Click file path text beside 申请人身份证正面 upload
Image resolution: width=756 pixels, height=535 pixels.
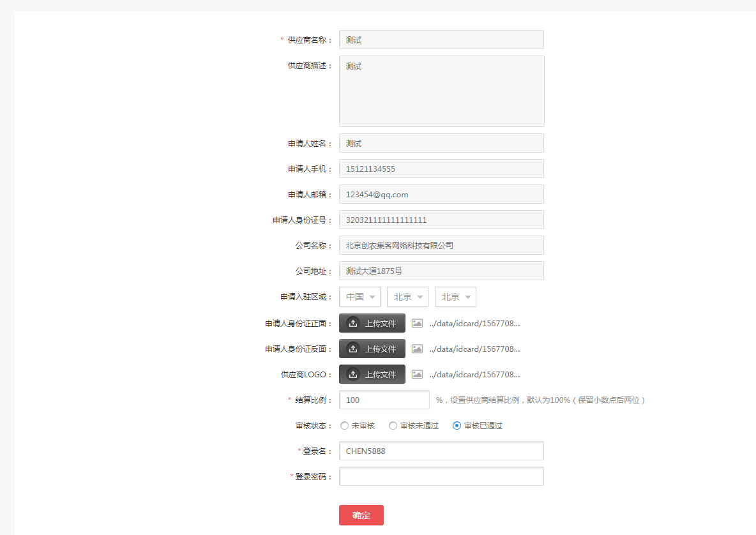point(474,324)
